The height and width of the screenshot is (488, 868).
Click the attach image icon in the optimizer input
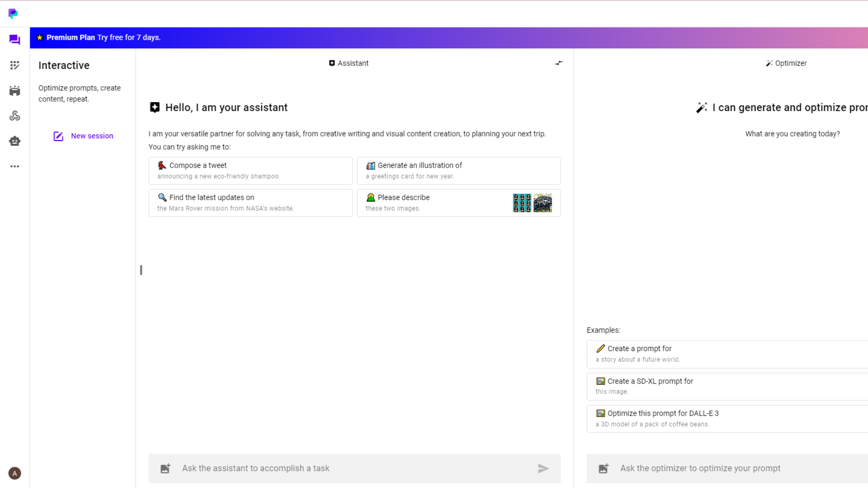point(604,469)
